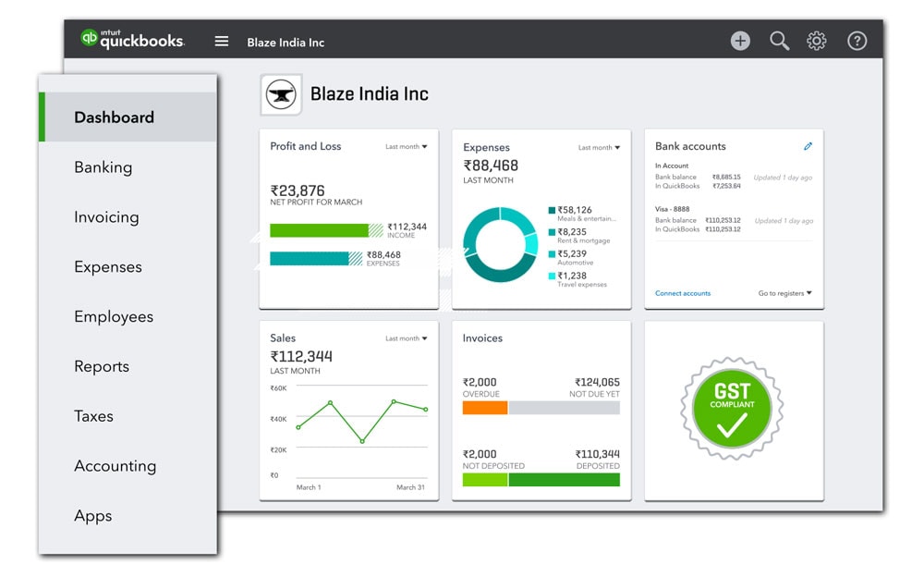924x577 pixels.
Task: Click the Visa - 8888 account label
Action: click(673, 209)
